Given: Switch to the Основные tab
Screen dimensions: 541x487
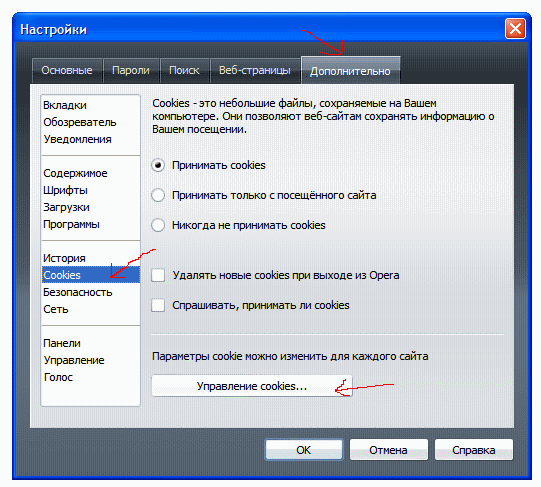Looking at the screenshot, I should click(x=67, y=70).
